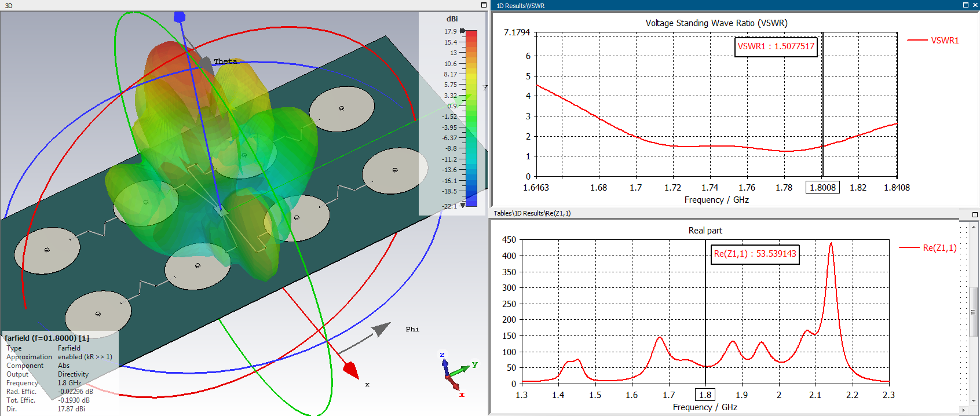Click the dBi unit label above color scale
This screenshot has width=980, height=416.
[x=452, y=19]
